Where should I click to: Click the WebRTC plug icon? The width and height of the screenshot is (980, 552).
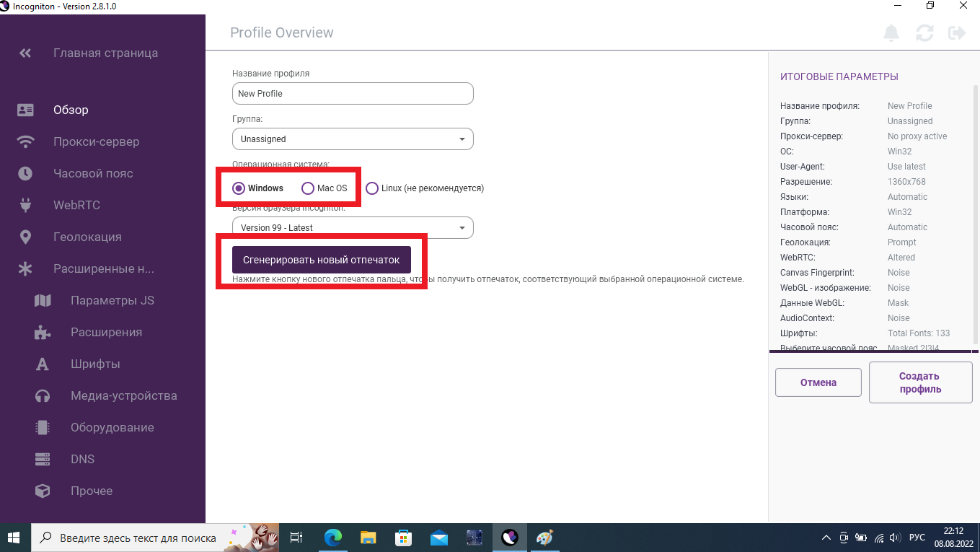[25, 205]
